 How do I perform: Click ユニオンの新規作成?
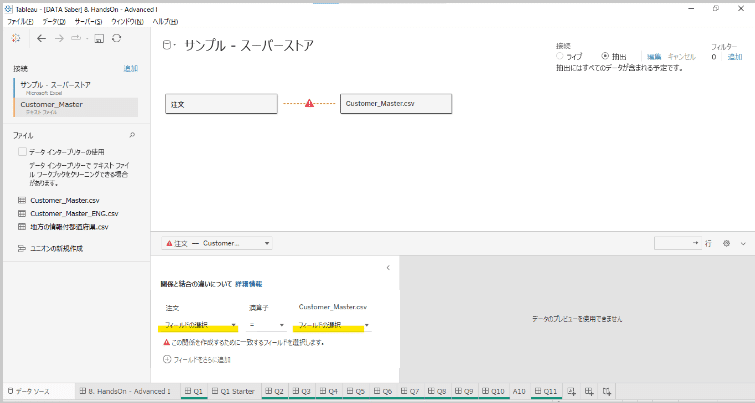56,248
